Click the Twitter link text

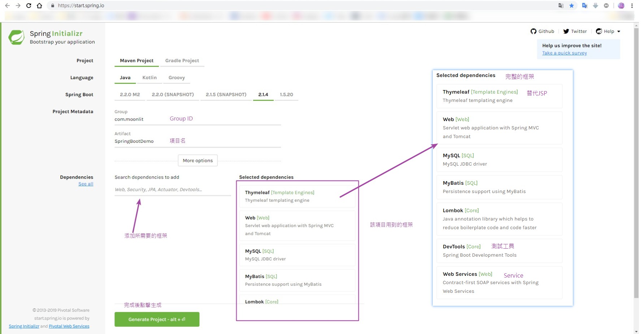point(579,31)
